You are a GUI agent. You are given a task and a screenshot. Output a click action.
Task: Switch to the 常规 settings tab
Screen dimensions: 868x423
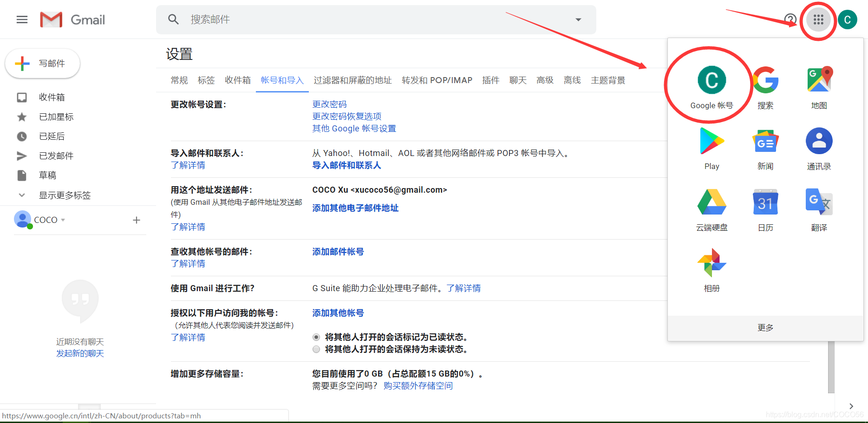pos(179,80)
